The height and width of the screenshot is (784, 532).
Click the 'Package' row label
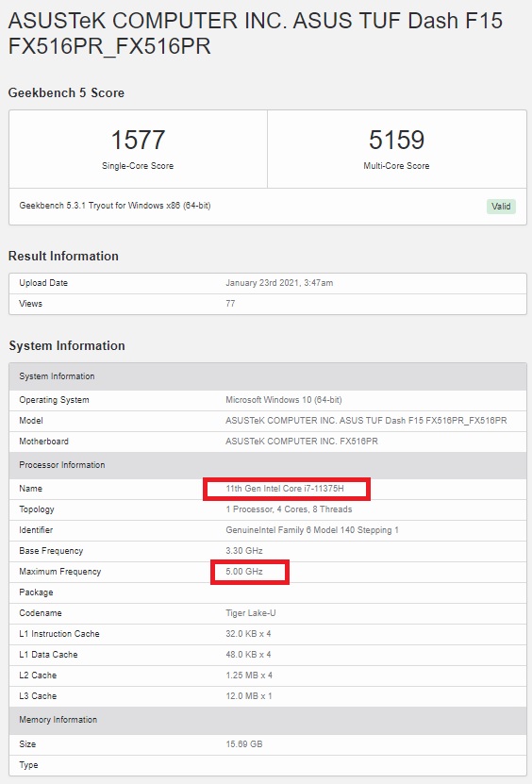(x=36, y=592)
